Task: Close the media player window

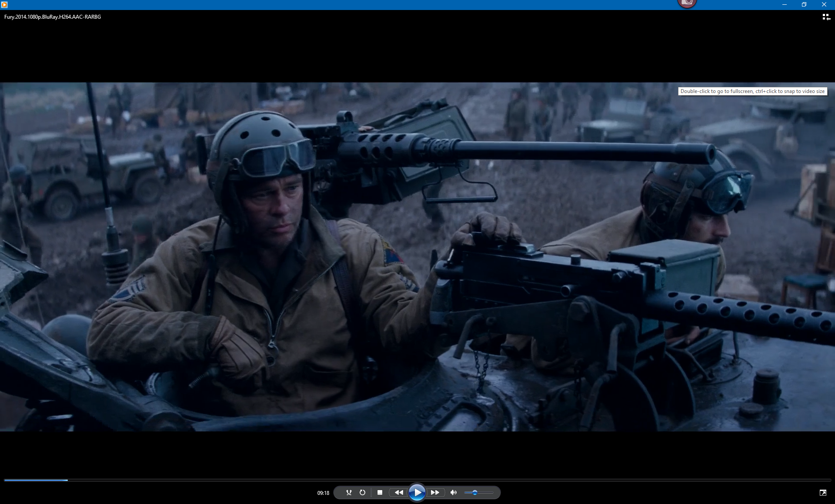Action: [x=824, y=4]
